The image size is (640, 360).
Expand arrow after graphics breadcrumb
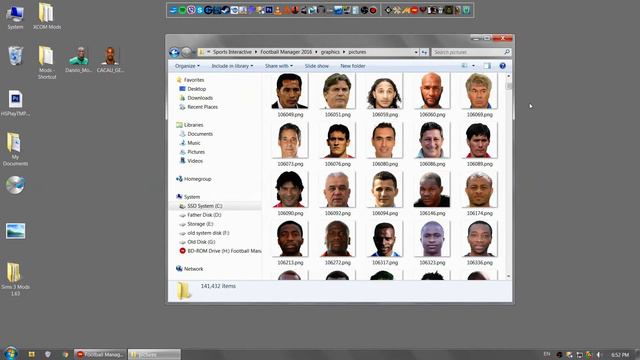tap(344, 52)
